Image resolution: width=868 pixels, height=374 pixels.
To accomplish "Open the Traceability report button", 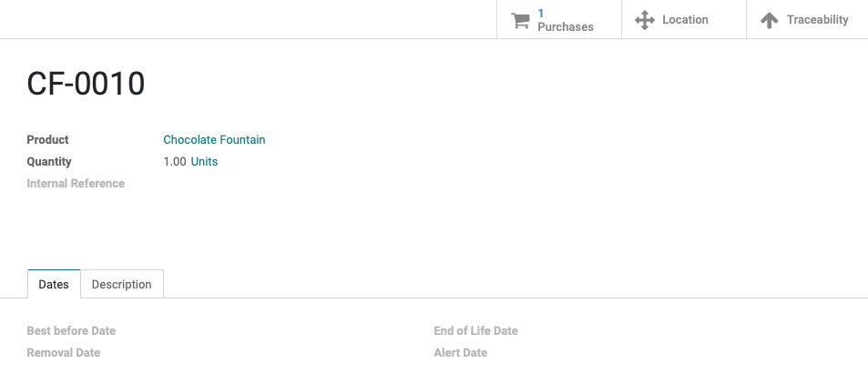I will 807,19.
